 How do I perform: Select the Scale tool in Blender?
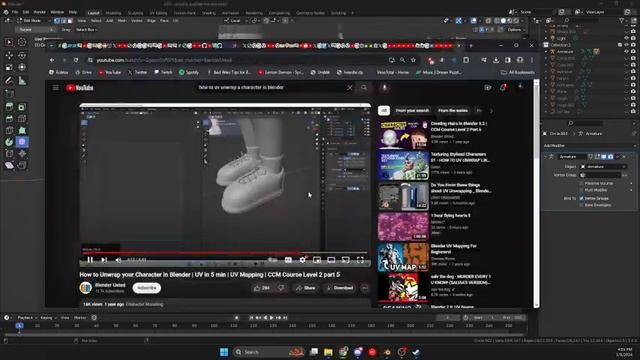pos(9,67)
